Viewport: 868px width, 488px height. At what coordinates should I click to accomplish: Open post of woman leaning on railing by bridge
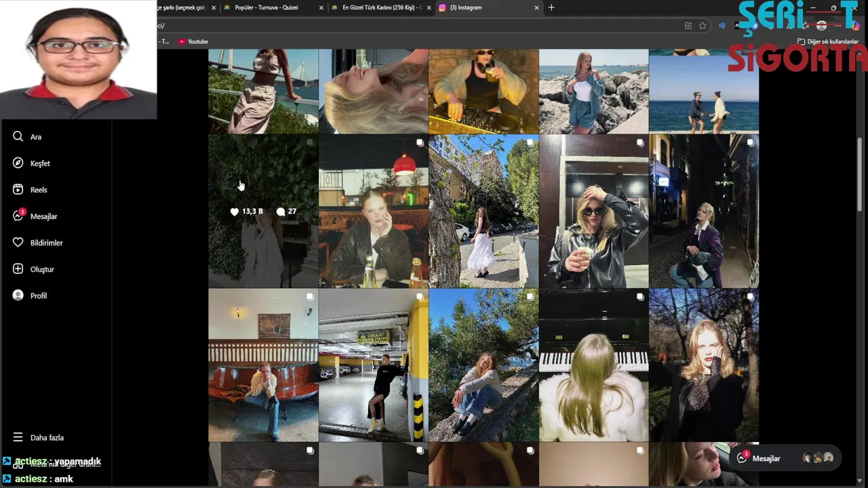coord(263,91)
